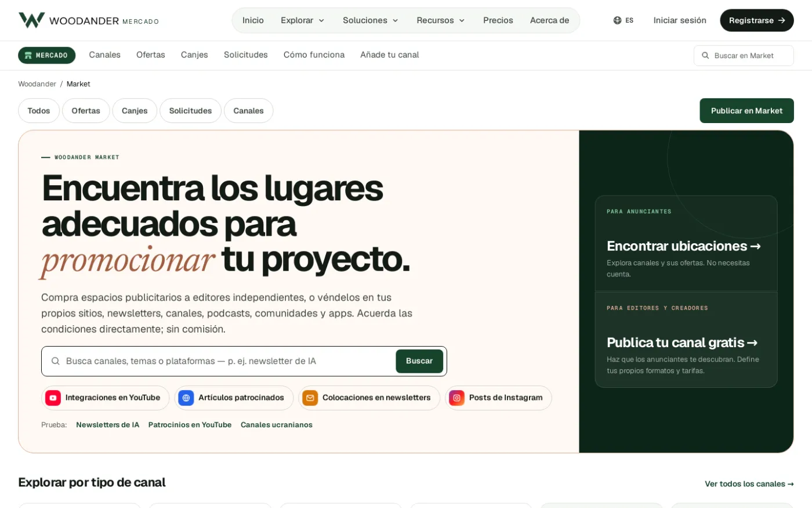Select Canales in the market subnav

(105, 55)
